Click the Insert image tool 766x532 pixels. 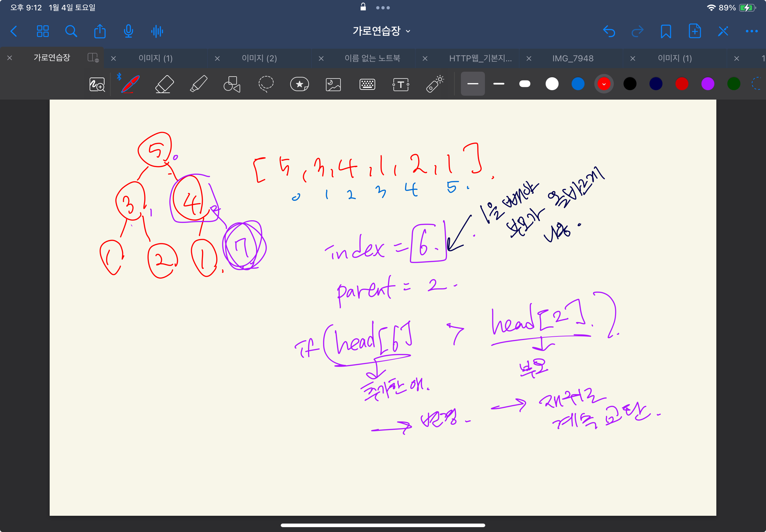pos(333,84)
